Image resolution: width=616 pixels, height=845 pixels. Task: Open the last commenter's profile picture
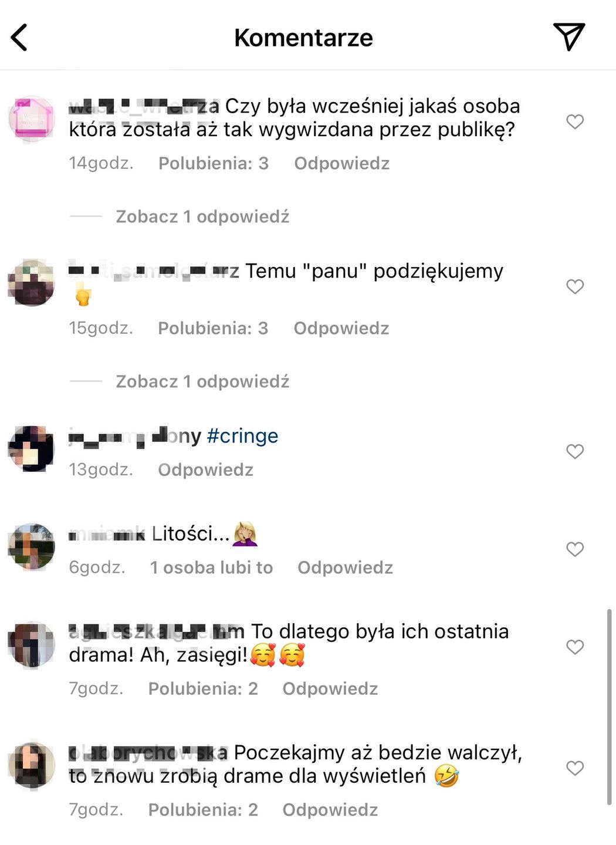point(32,766)
